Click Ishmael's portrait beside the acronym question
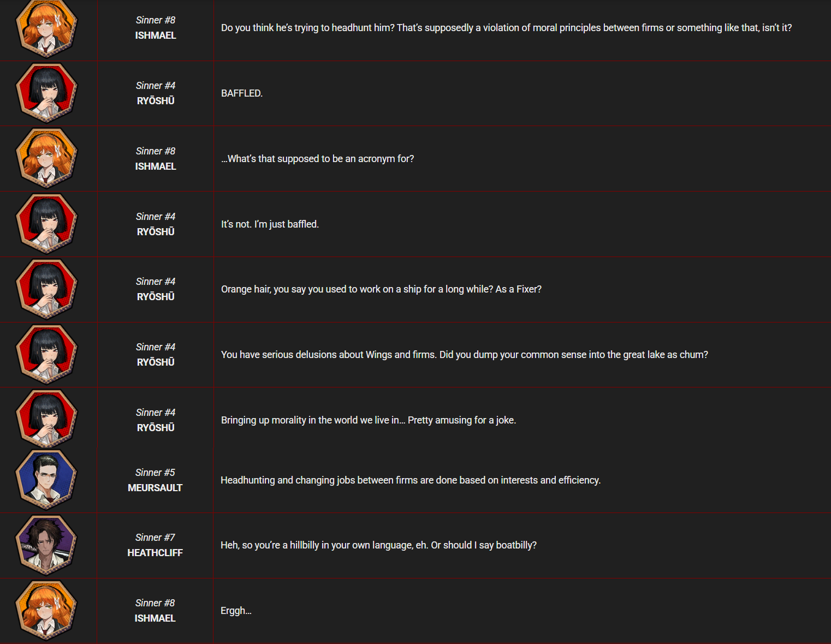831x644 pixels. (x=47, y=158)
